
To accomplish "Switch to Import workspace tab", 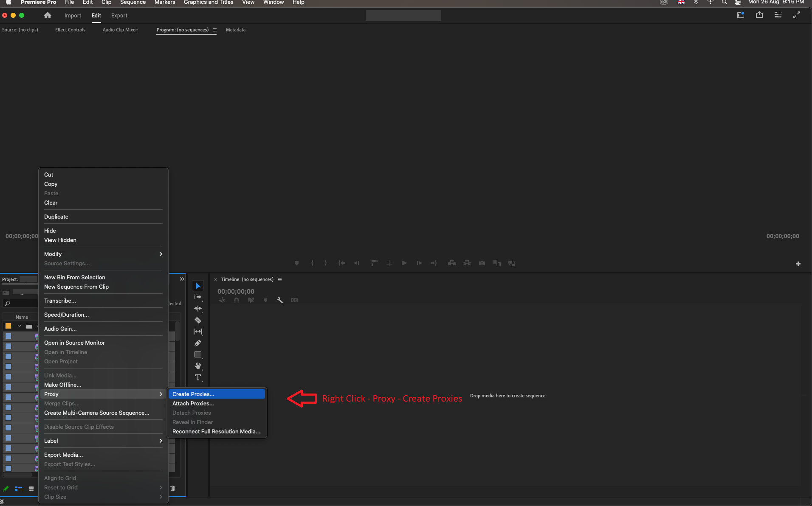I will [73, 15].
